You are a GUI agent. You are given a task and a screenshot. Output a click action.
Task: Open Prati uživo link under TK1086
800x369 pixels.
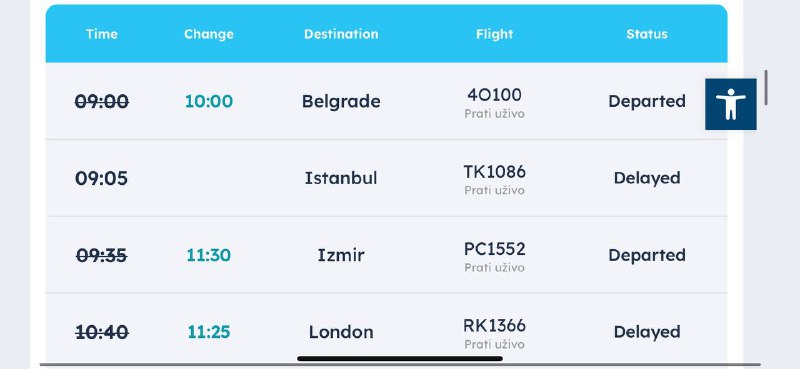pyautogui.click(x=494, y=190)
